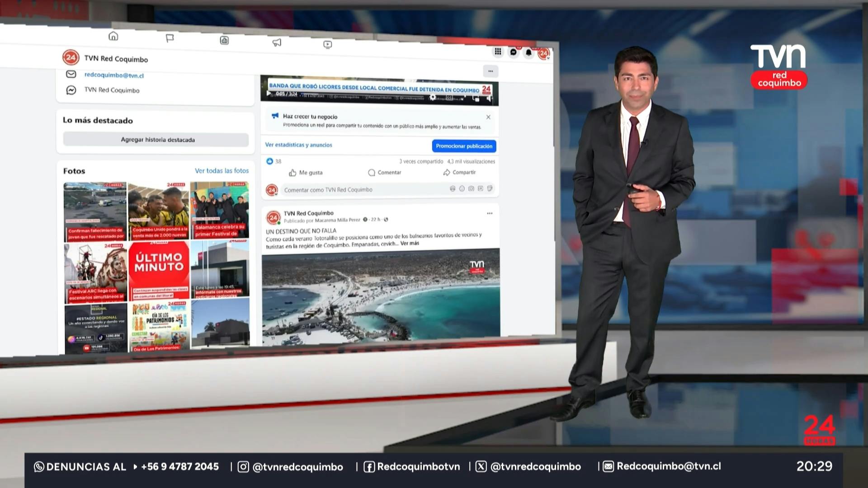Image resolution: width=868 pixels, height=488 pixels.
Task: Click 'Agregar historia destacada'
Action: point(156,140)
